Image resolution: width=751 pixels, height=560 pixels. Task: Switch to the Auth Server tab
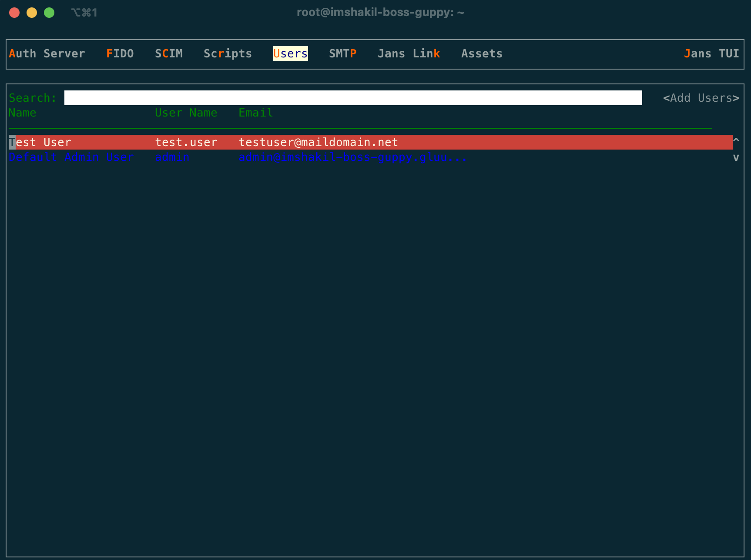click(x=47, y=53)
